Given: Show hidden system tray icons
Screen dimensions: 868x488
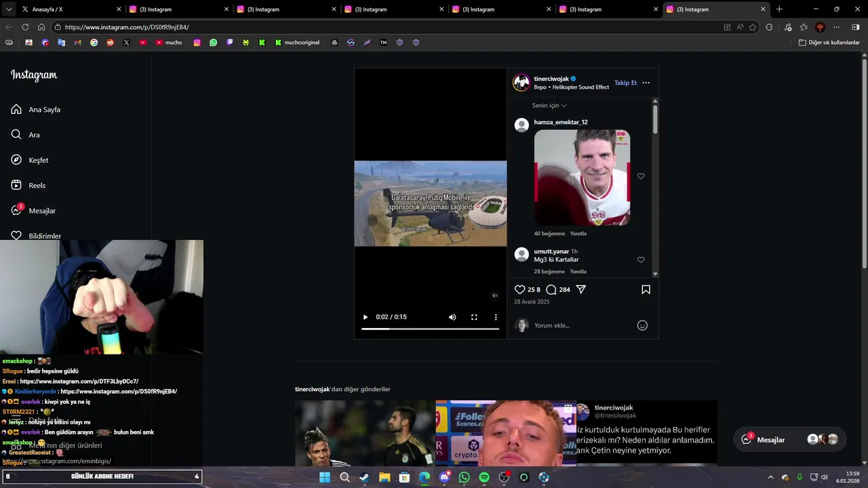Looking at the screenshot, I should click(770, 477).
